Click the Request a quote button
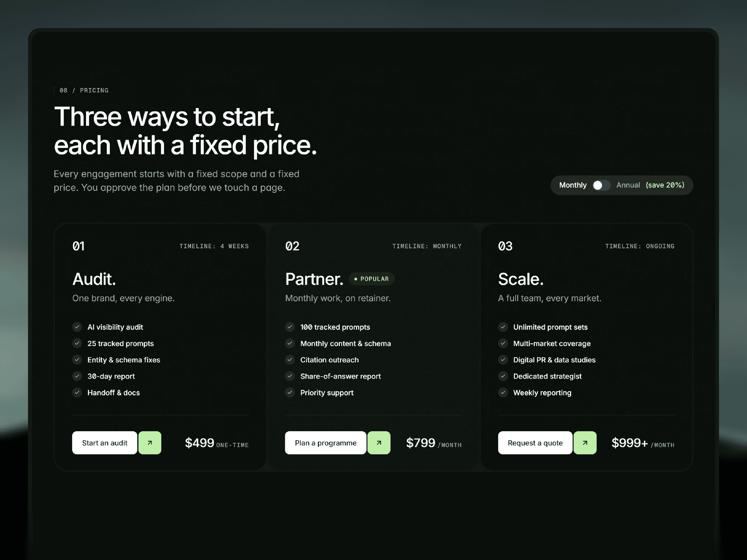The width and height of the screenshot is (747, 560). [535, 443]
